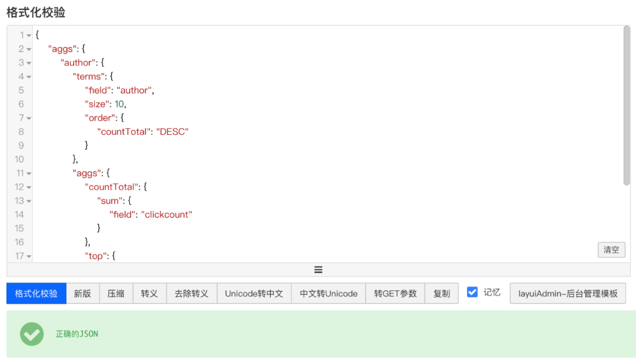Collapse the "sum" fold arrow on line 13

click(x=29, y=201)
